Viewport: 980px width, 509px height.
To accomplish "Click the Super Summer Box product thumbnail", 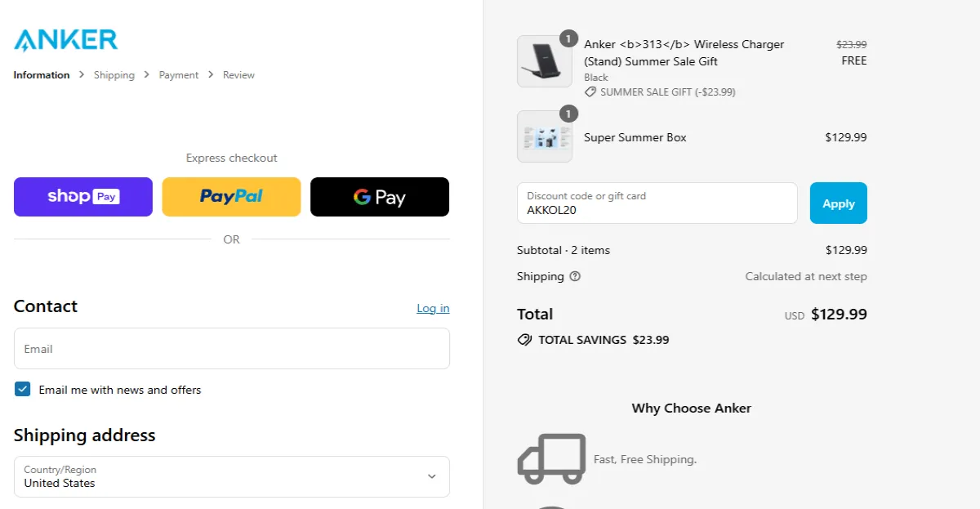I will point(545,136).
